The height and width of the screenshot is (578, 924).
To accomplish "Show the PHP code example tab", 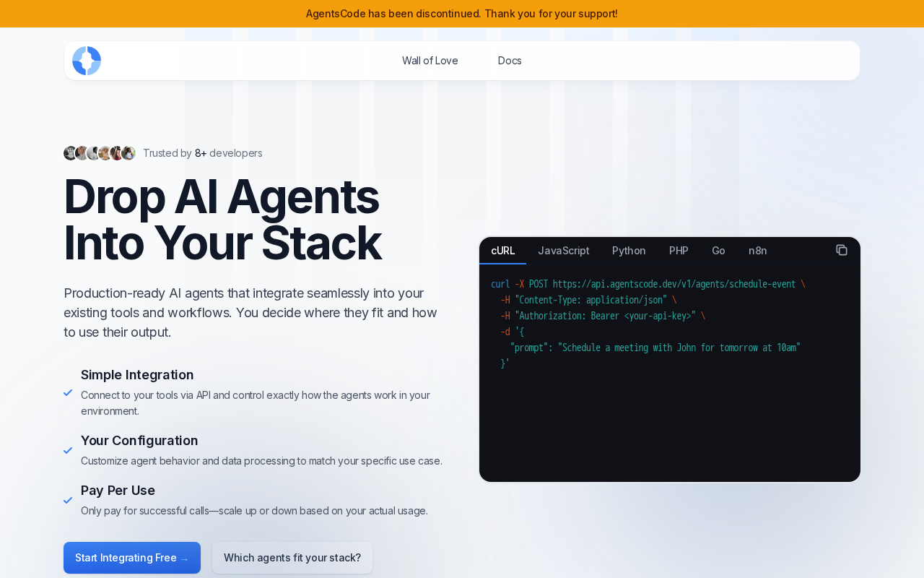I will pos(679,251).
